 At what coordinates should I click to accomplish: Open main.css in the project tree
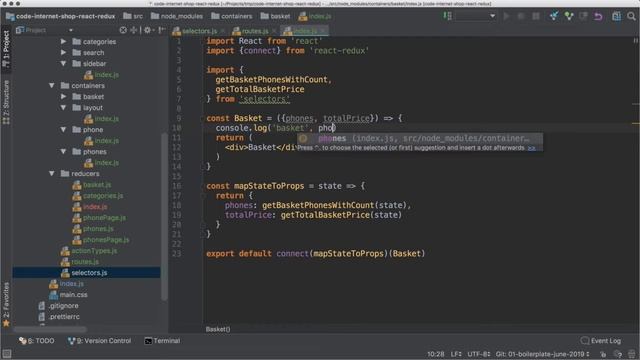(73, 295)
